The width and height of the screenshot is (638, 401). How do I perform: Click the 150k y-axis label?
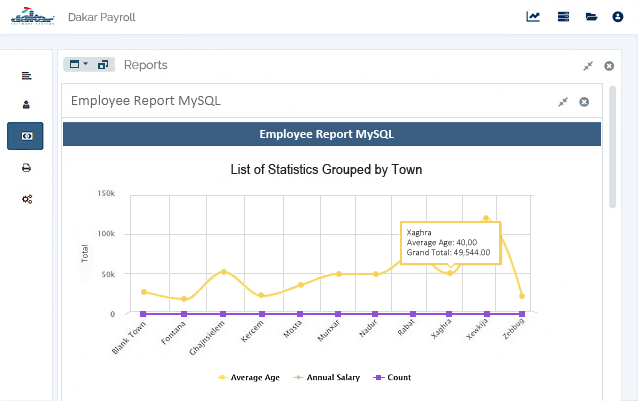point(106,193)
